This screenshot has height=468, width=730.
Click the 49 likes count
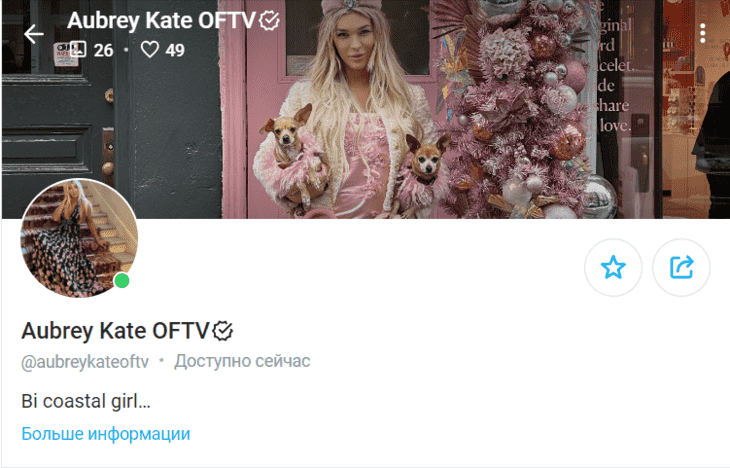[x=175, y=50]
